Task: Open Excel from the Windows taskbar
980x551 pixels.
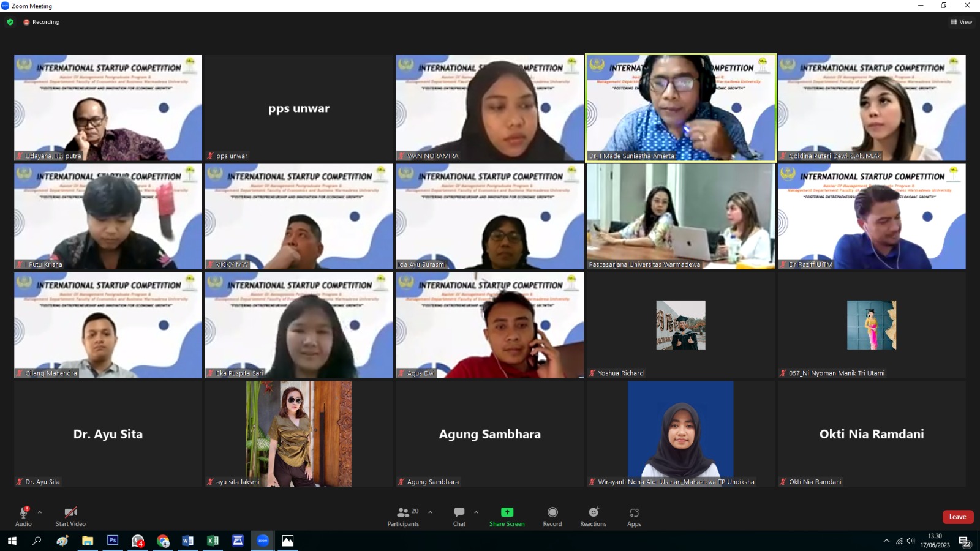Action: click(213, 541)
